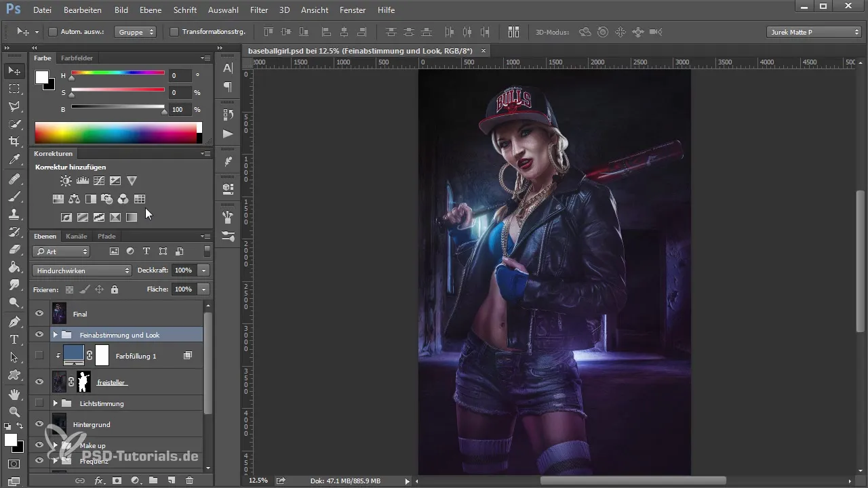The width and height of the screenshot is (868, 488).
Task: Hide the Hintergrund layer
Action: click(39, 424)
